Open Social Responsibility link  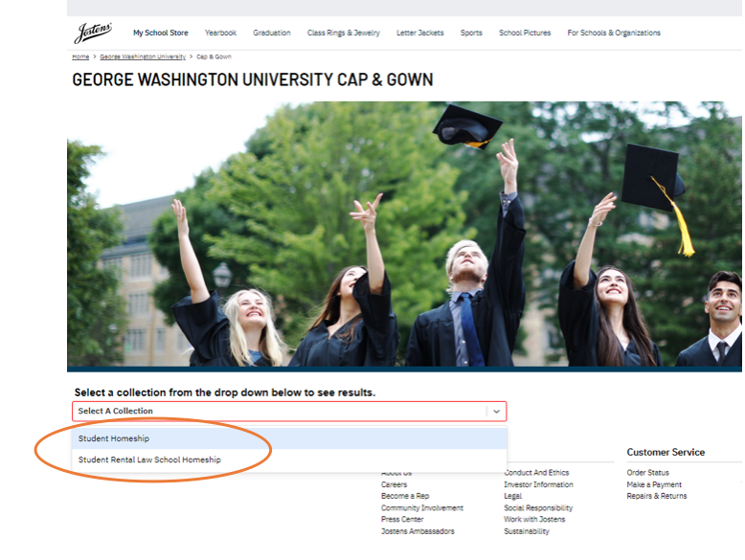click(x=538, y=507)
